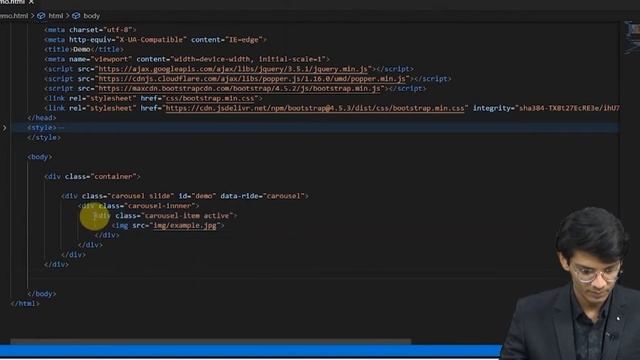This screenshot has width=640, height=360.
Task: Click the "carousel slide" class value
Action: pos(140,196)
